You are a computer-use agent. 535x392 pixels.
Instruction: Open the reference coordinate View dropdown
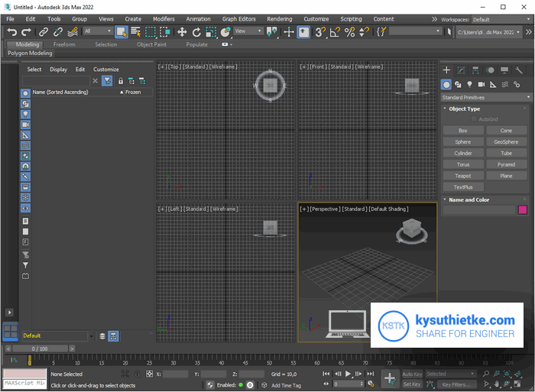pyautogui.click(x=248, y=31)
